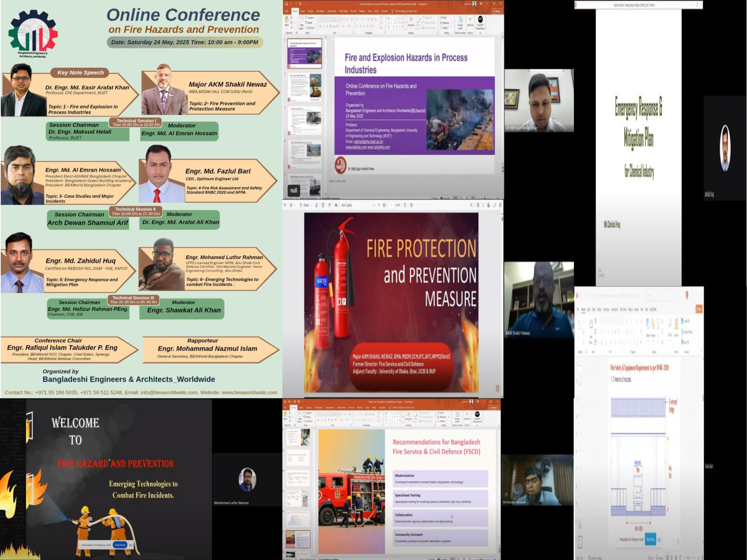
Task: Click the search magnifier in the PDF viewer toolbar
Action: (x=471, y=205)
